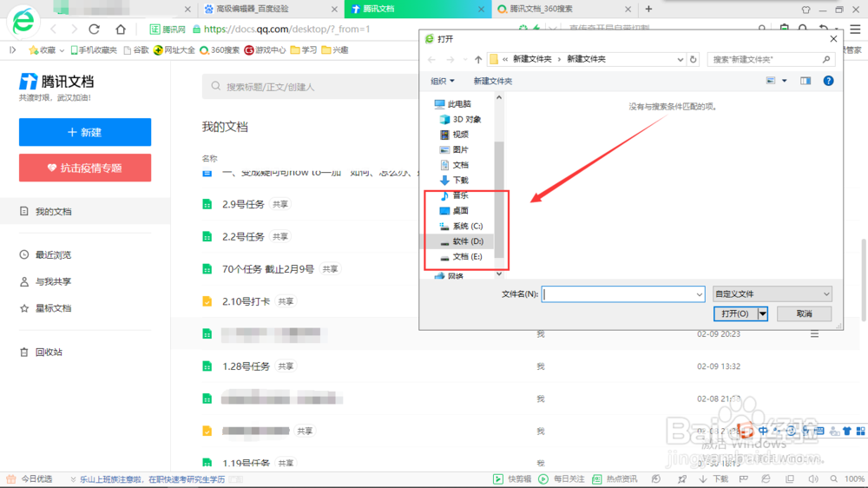Open 回收站 in the sidebar

(49, 352)
